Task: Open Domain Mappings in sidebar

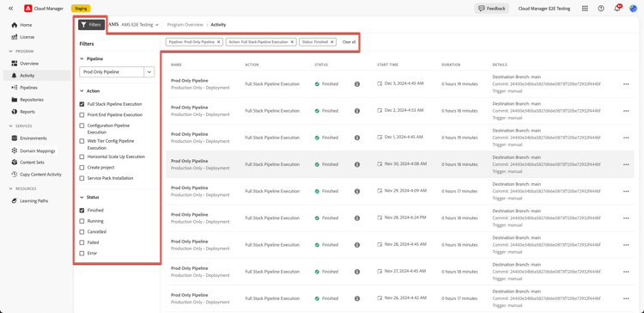Action: (37, 150)
